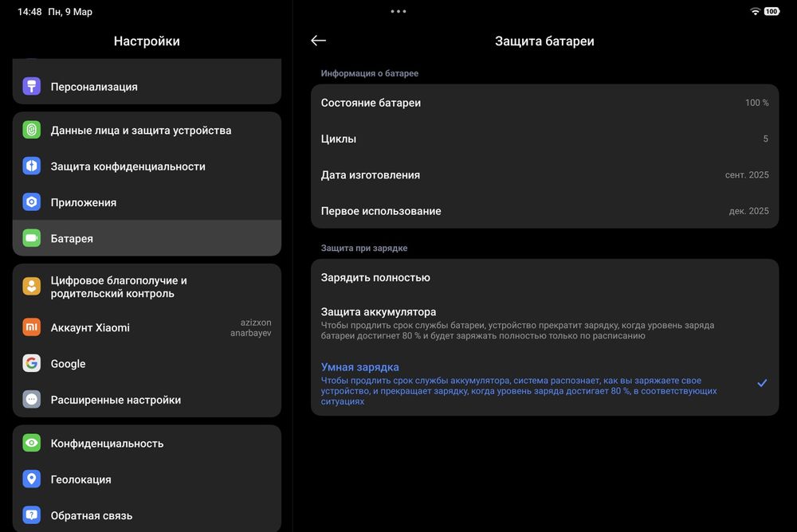Tap the Wi-Fi status icon
Screen dimensions: 797x532
756,11
